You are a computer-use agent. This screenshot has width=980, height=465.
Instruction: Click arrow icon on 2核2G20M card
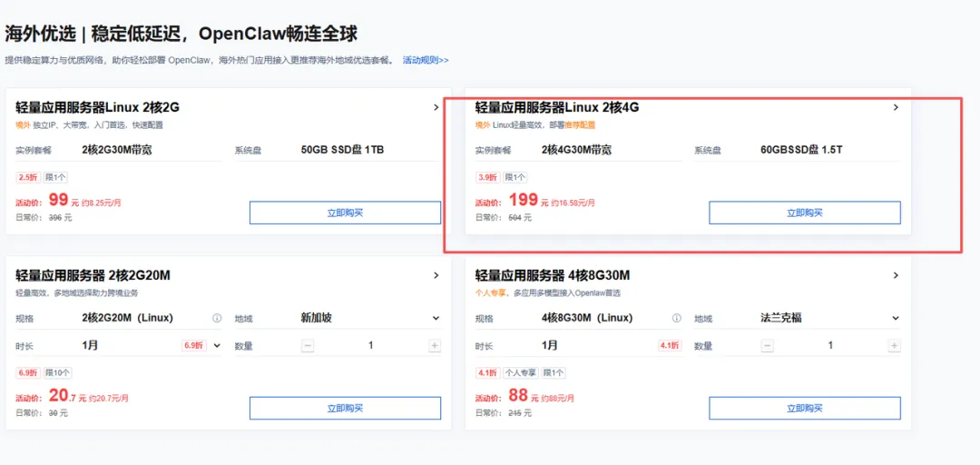click(436, 275)
